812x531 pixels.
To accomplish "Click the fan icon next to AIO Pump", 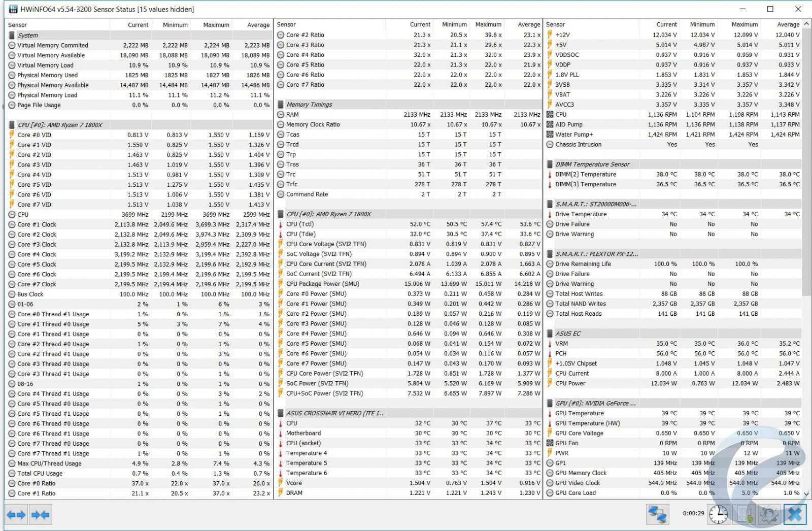I will tap(550, 124).
